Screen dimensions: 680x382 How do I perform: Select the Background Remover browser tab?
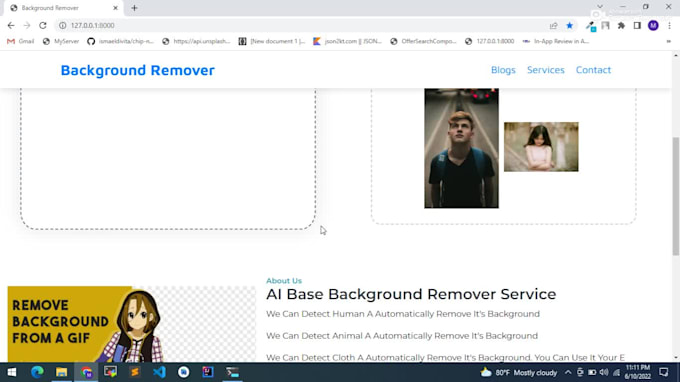[x=64, y=8]
